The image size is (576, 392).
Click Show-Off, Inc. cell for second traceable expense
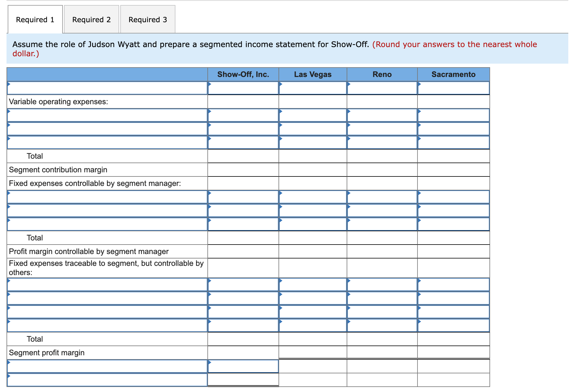[243, 298]
